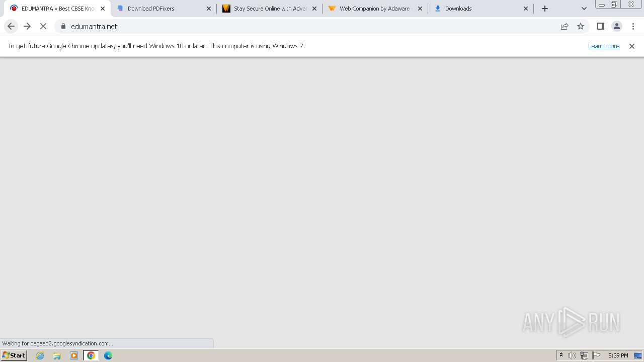644x362 pixels.
Task: Click the Windows 7 update notice text
Action: pyautogui.click(x=156, y=46)
